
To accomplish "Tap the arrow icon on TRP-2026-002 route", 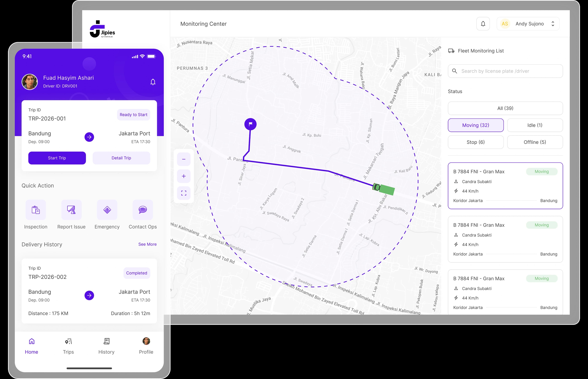I will coord(89,295).
